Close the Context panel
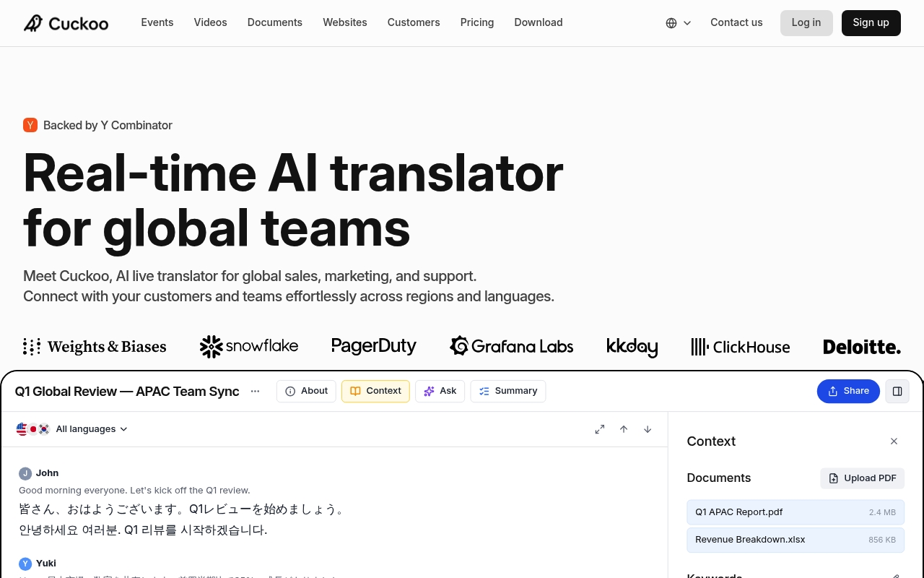 point(894,441)
